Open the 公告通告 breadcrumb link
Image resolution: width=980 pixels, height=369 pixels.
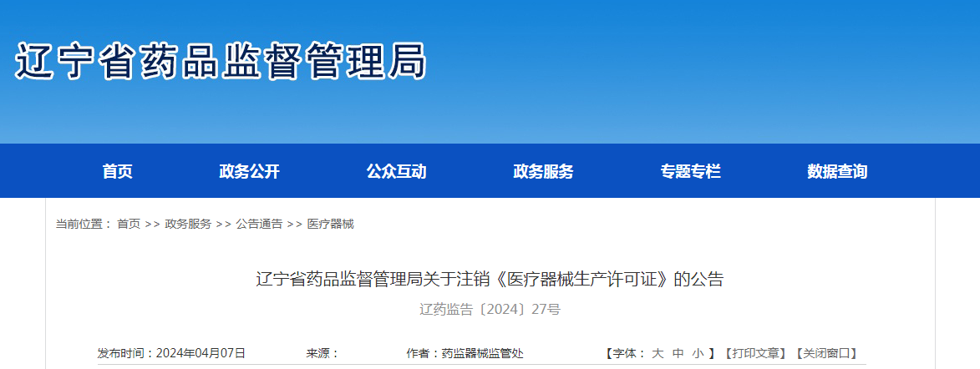[x=259, y=224]
